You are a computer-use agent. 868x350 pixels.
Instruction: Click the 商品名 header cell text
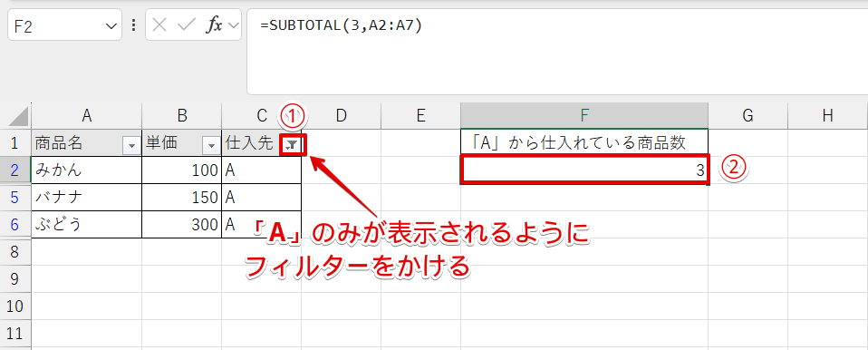pyautogui.click(x=59, y=144)
